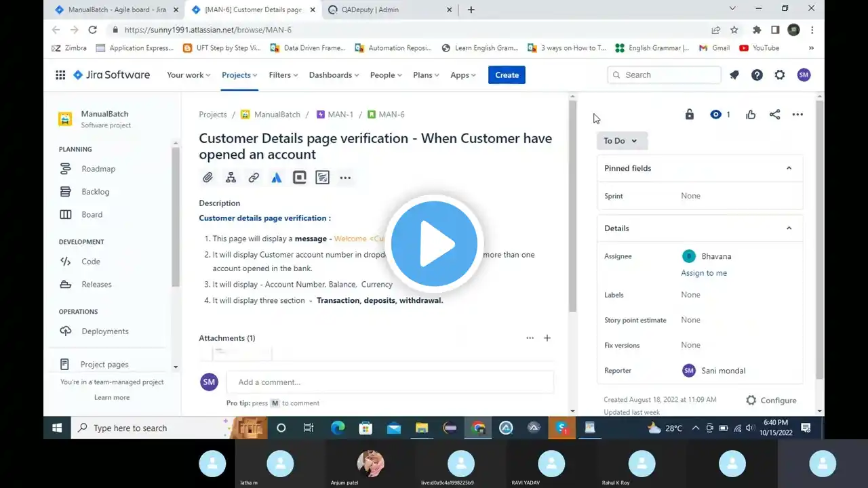Click the Jira Search field
The image size is (868, 488).
click(665, 75)
